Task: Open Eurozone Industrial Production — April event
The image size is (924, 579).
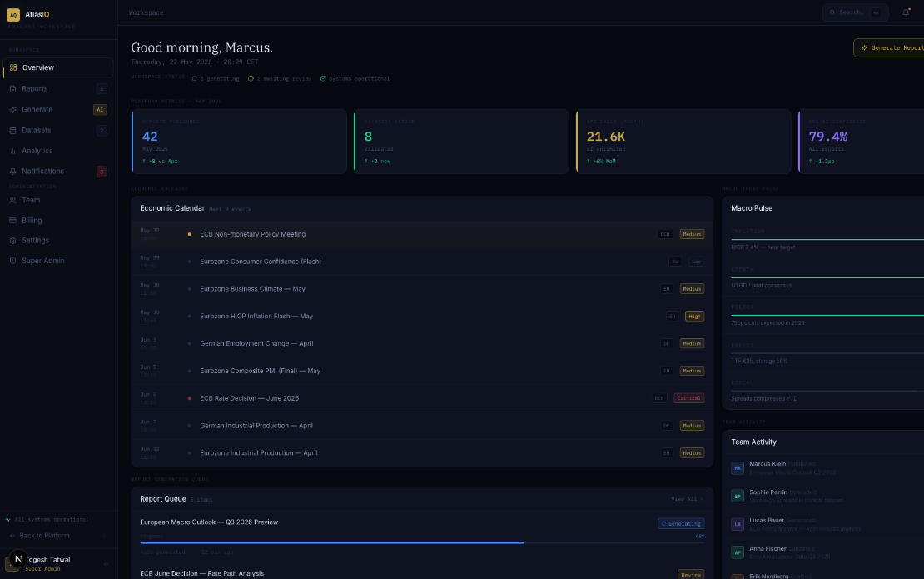Action: click(422, 453)
